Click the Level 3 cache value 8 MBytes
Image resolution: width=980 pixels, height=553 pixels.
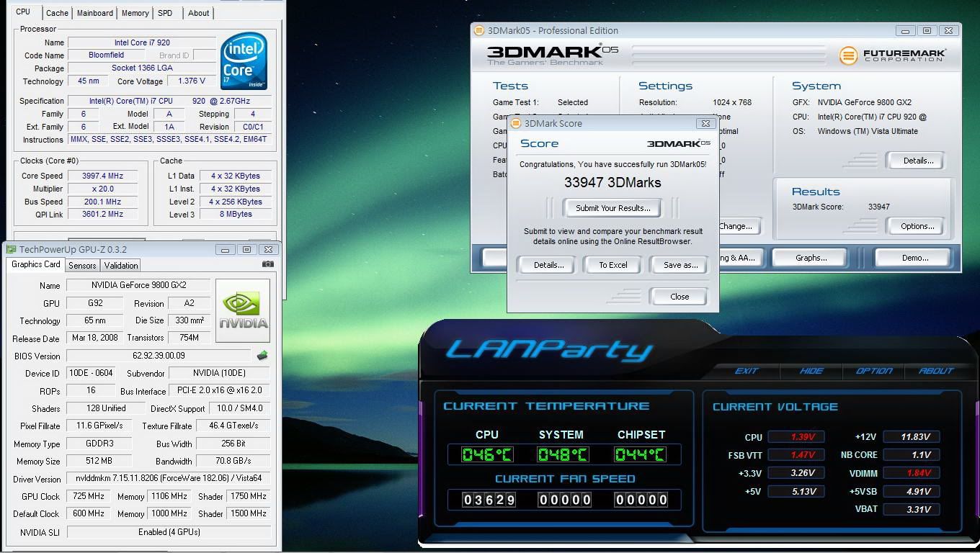236,214
